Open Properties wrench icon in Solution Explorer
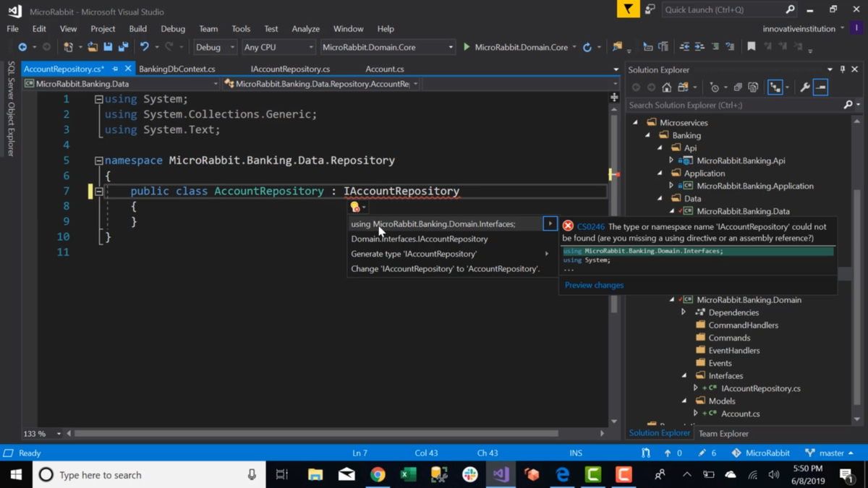This screenshot has height=488, width=868. click(x=805, y=87)
